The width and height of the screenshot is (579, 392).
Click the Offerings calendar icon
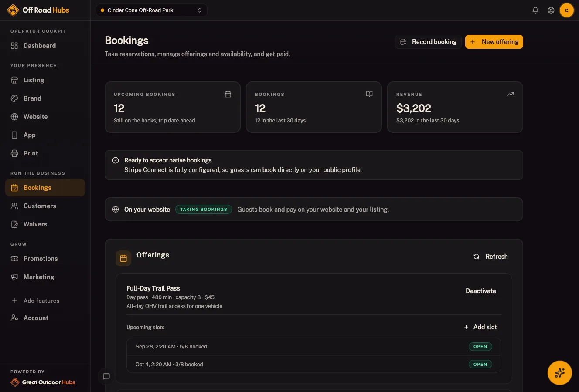point(123,258)
